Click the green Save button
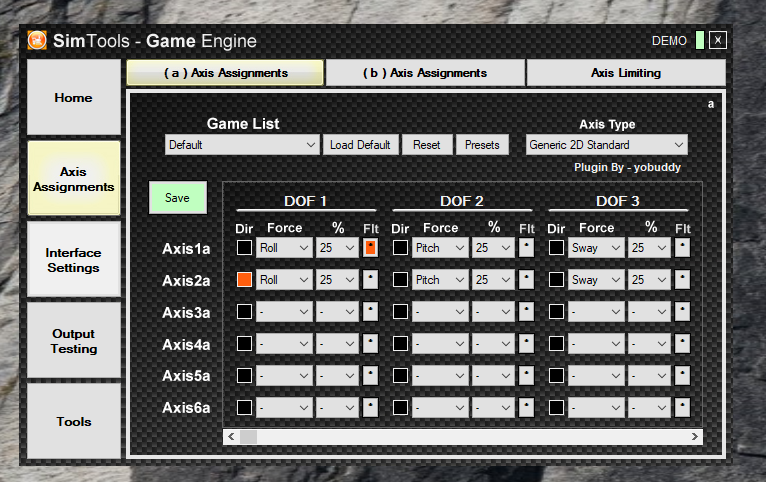The width and height of the screenshot is (766, 482). (x=178, y=198)
